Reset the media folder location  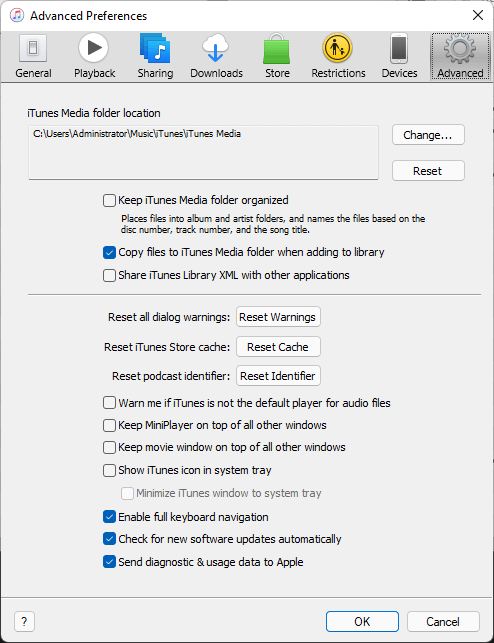[x=428, y=171]
